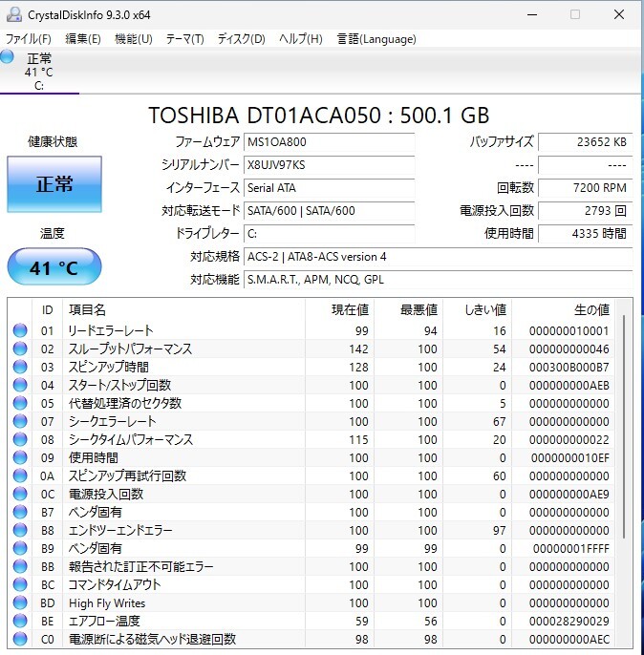Click status orb for ID 08 row
This screenshot has height=655, width=644.
[x=20, y=439]
